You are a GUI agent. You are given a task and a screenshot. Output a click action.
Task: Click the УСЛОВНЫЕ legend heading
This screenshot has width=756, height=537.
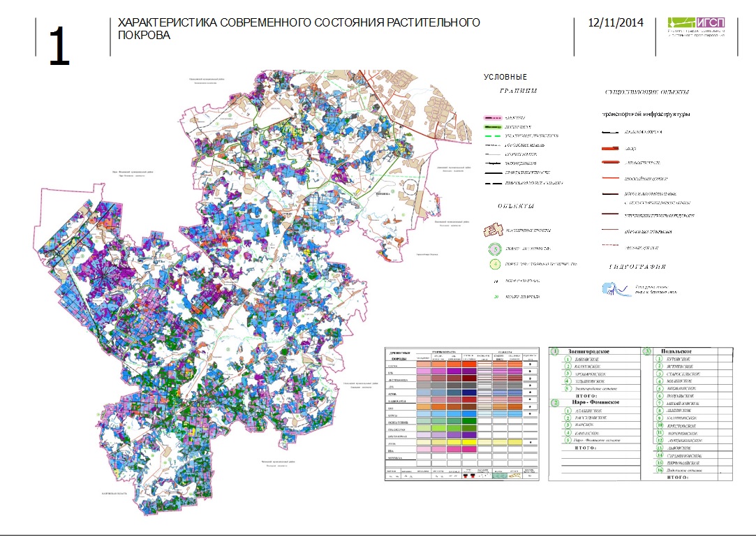[x=505, y=77]
